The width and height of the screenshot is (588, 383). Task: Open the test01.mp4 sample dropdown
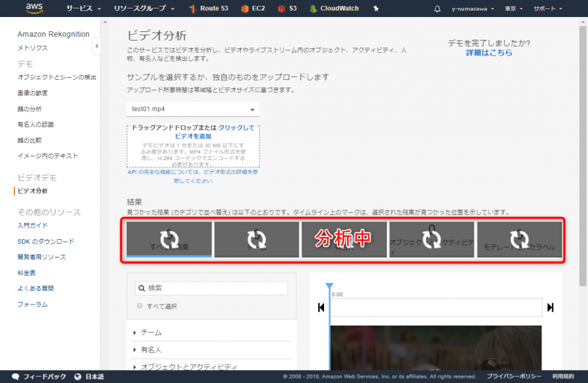[193, 109]
